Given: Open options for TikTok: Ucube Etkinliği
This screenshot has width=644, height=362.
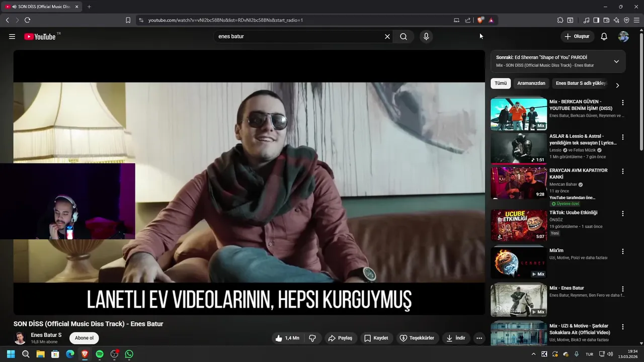Looking at the screenshot, I should tap(623, 214).
